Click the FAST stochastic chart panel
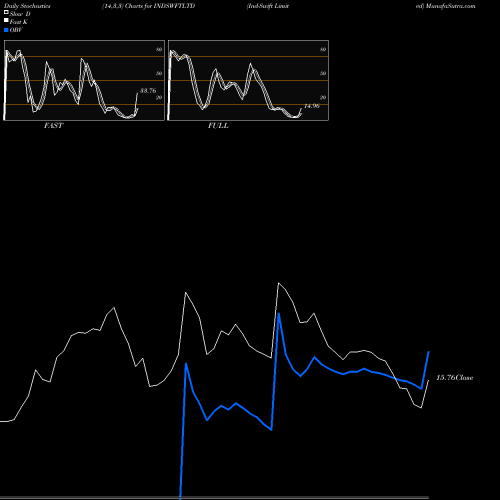This screenshot has width=500, height=500. coord(84,80)
